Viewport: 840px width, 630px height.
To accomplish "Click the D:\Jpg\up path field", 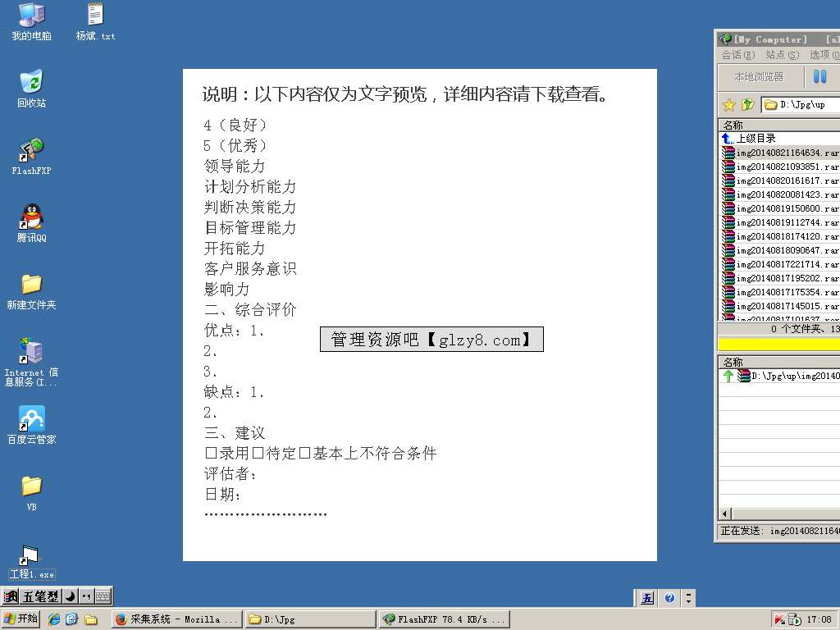I will 801,104.
